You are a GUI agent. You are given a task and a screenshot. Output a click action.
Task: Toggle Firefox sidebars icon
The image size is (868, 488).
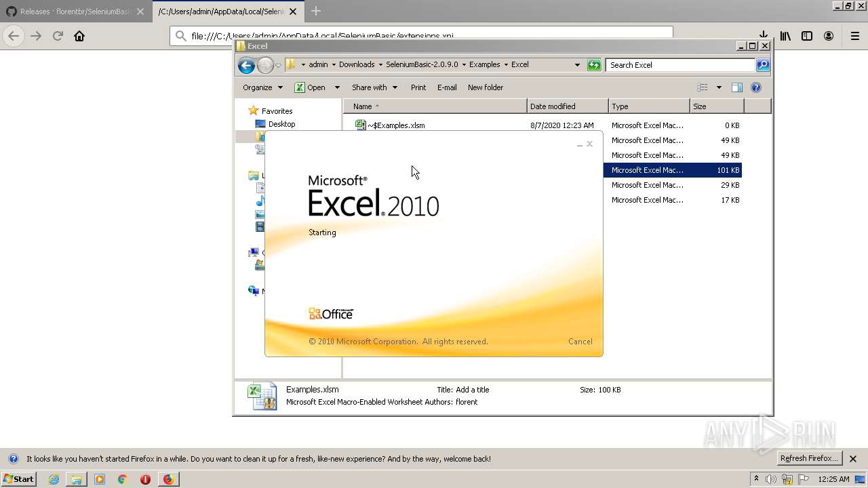click(807, 37)
